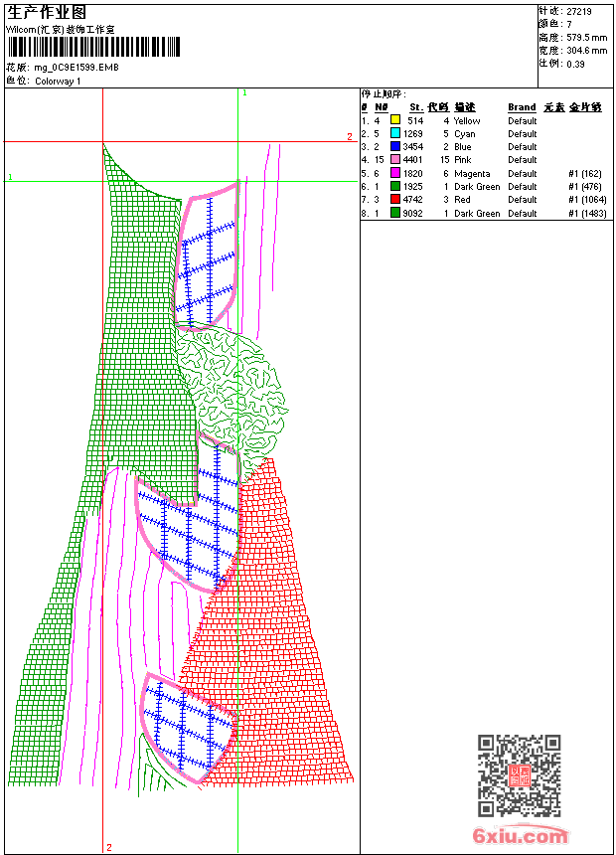Click the 生产作业图 title text
Viewport: 616px width, 855px height.
coord(47,12)
